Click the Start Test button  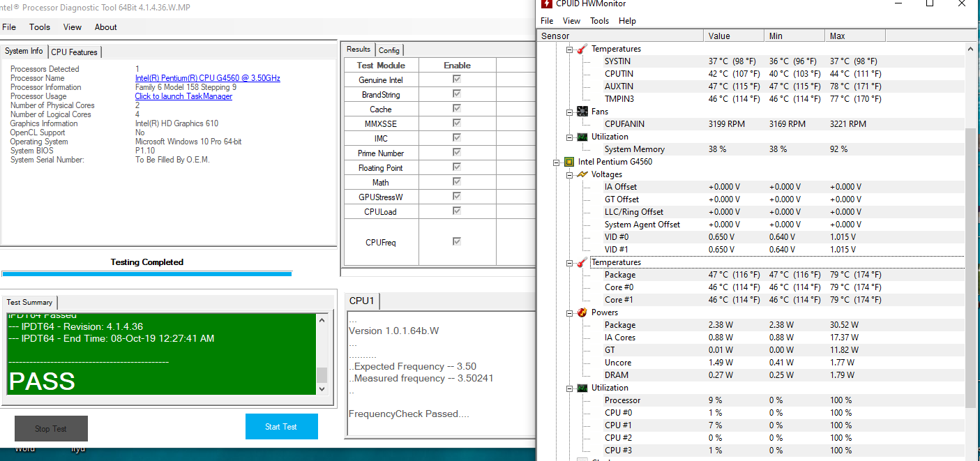281,427
